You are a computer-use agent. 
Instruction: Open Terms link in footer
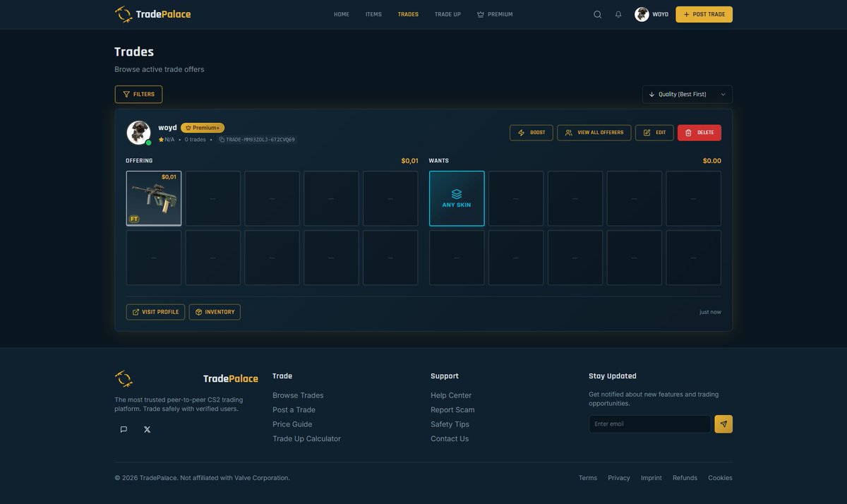tap(588, 478)
